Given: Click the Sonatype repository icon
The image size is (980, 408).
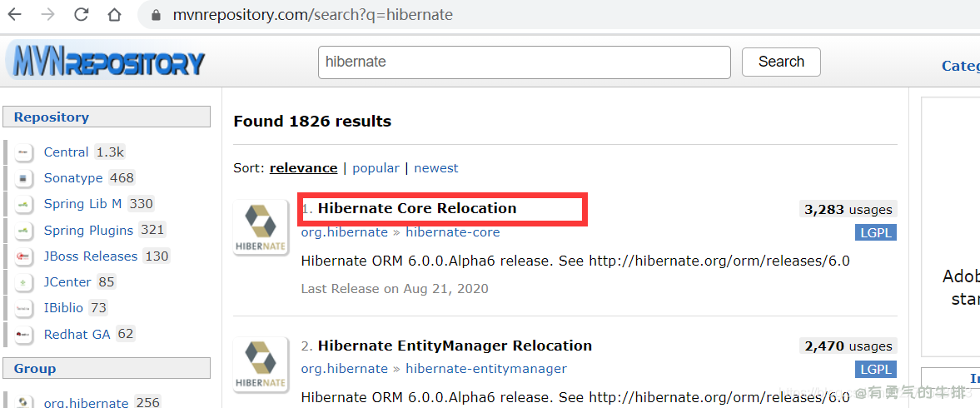Looking at the screenshot, I should click(24, 178).
